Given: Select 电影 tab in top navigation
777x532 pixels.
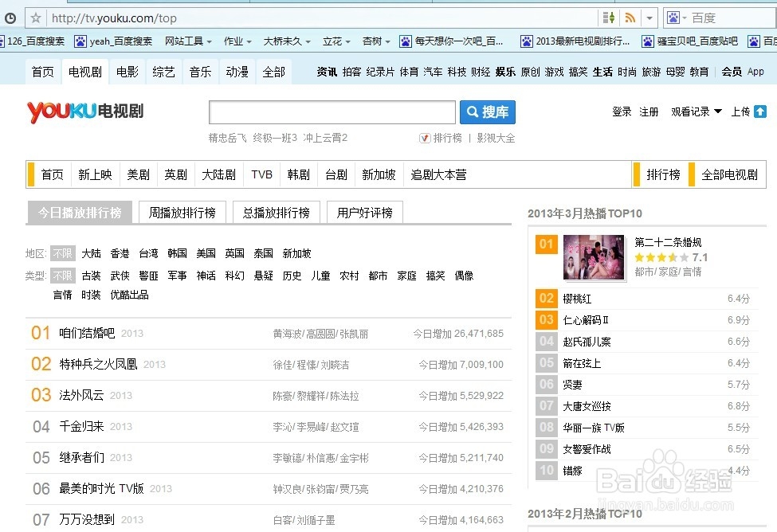Looking at the screenshot, I should tap(128, 72).
